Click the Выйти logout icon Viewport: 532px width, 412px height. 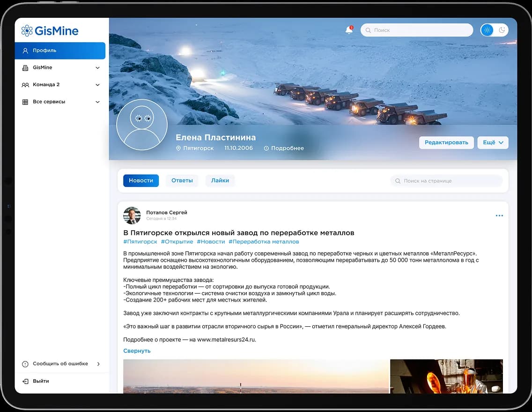(25, 381)
